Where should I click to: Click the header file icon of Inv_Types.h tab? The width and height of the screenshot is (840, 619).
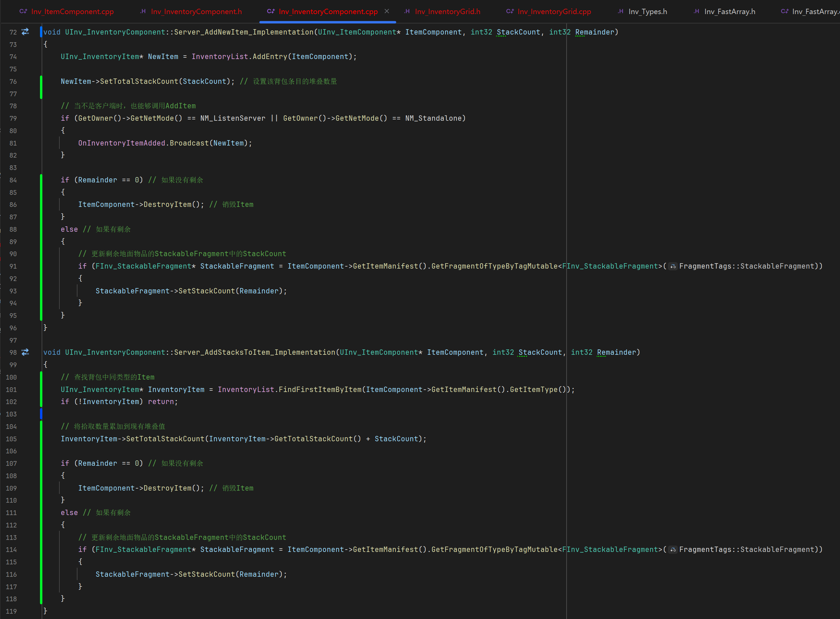click(621, 12)
